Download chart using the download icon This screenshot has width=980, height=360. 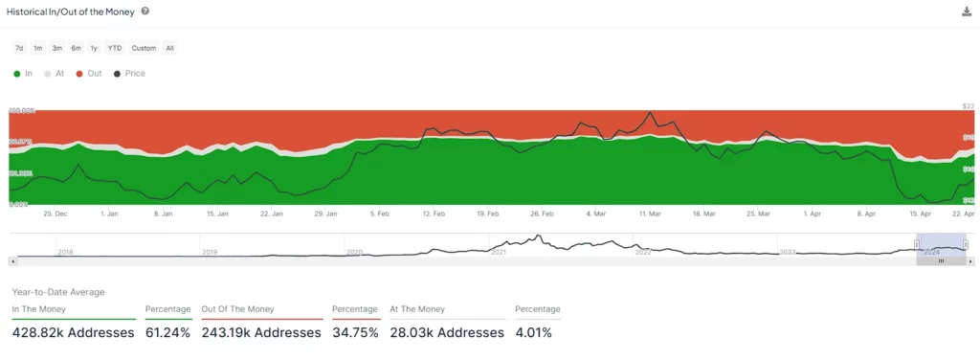click(x=967, y=11)
